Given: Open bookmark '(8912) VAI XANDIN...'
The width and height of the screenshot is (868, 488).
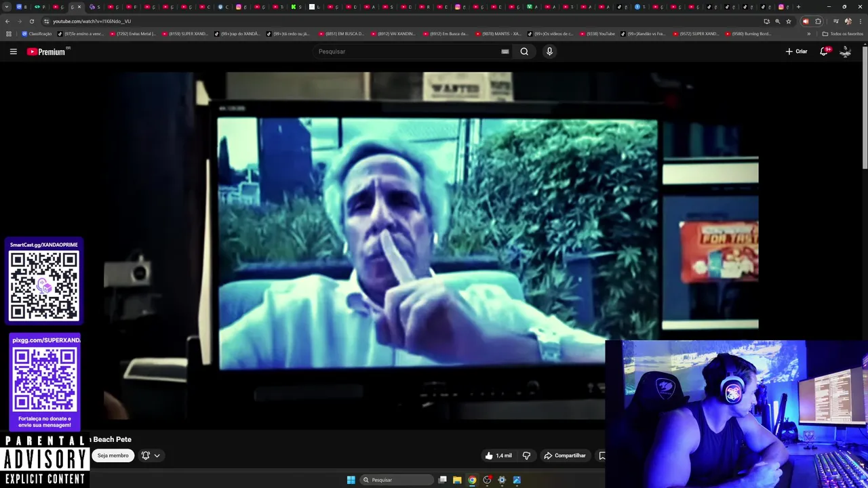Looking at the screenshot, I should tap(393, 33).
